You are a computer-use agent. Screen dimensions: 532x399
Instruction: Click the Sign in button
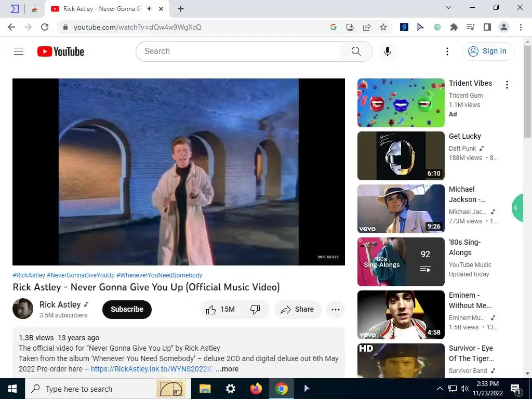[x=488, y=51]
